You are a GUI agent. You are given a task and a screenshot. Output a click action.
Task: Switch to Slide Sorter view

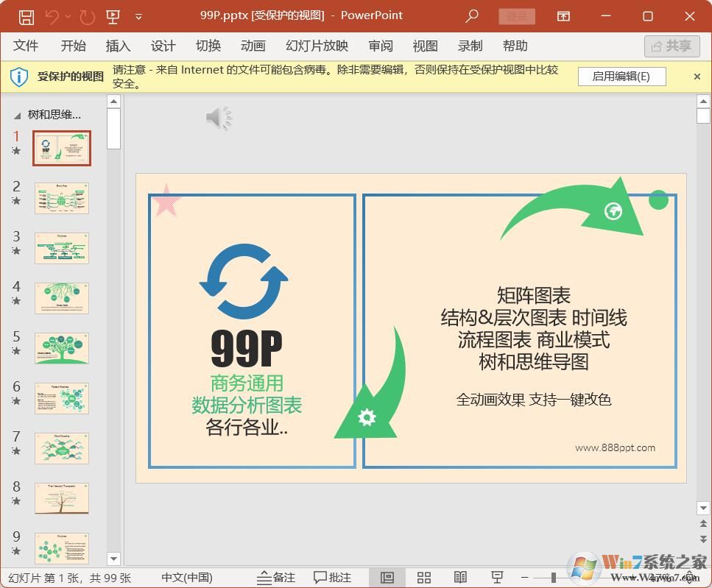(423, 578)
